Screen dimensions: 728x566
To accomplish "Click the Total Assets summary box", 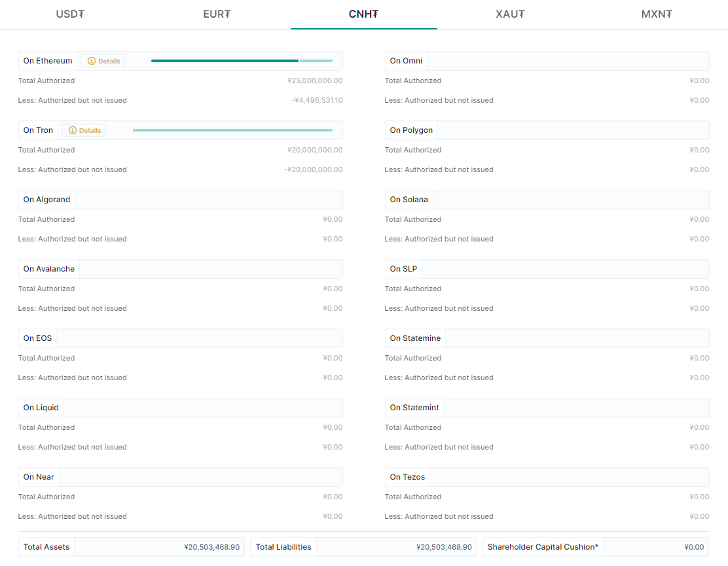I will 131,547.
